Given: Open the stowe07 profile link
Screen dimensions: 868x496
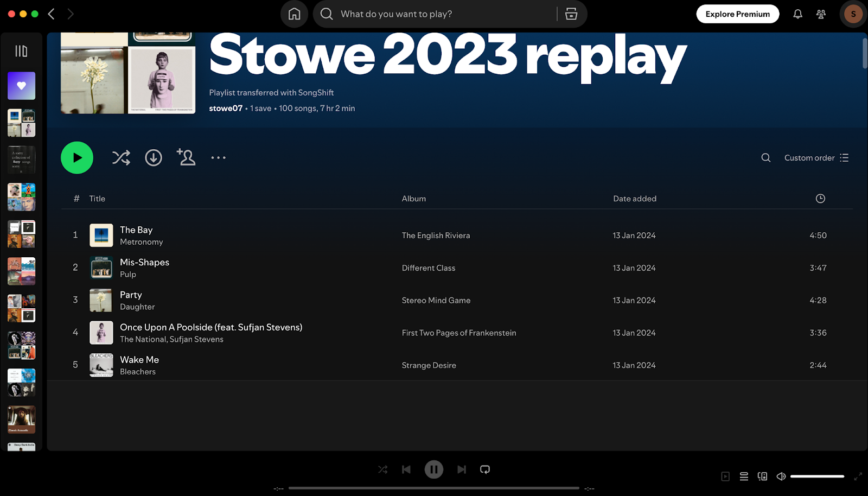Looking at the screenshot, I should point(225,108).
